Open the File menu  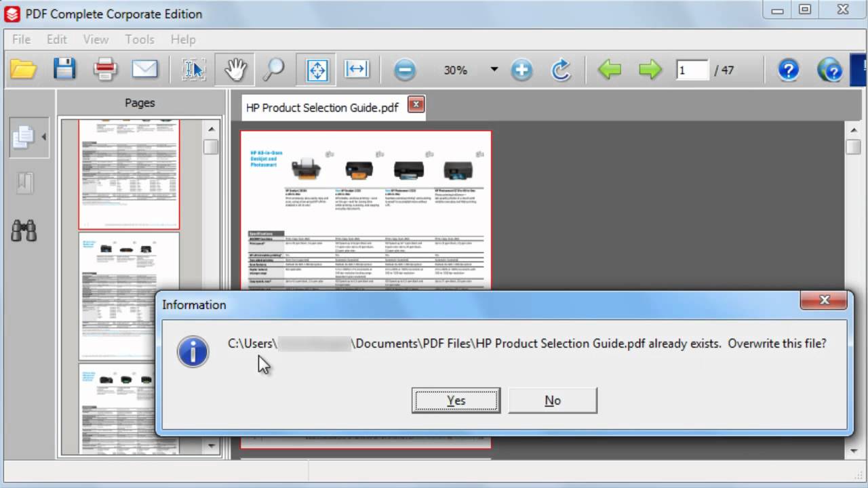[x=21, y=39]
